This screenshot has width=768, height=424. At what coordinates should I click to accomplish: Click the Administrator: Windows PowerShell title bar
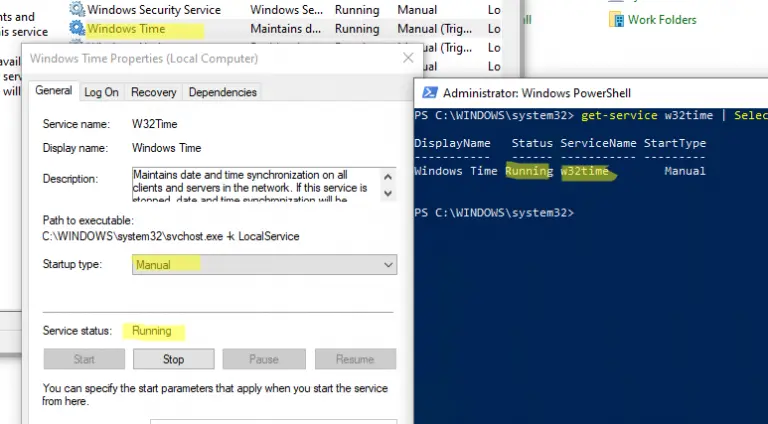(591, 93)
